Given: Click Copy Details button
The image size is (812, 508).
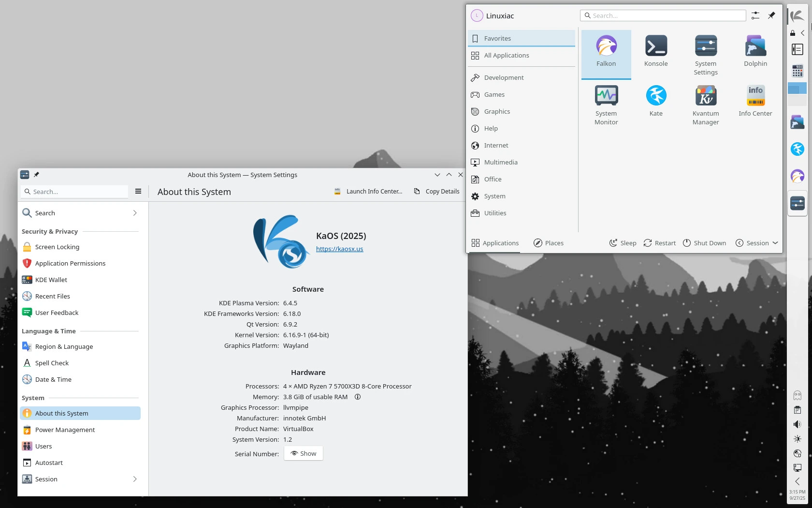Looking at the screenshot, I should click(x=437, y=192).
